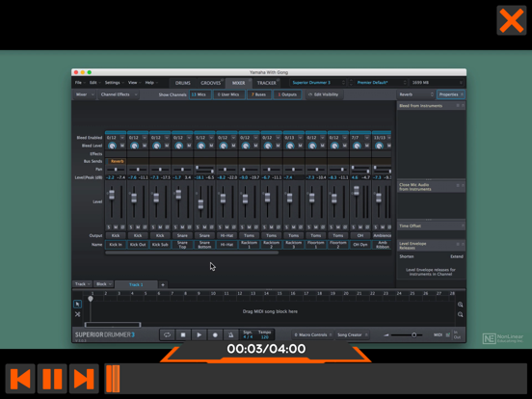Open the Superior Drummer 3 library dropdown
Screen dimensions: 532x399
pos(318,83)
